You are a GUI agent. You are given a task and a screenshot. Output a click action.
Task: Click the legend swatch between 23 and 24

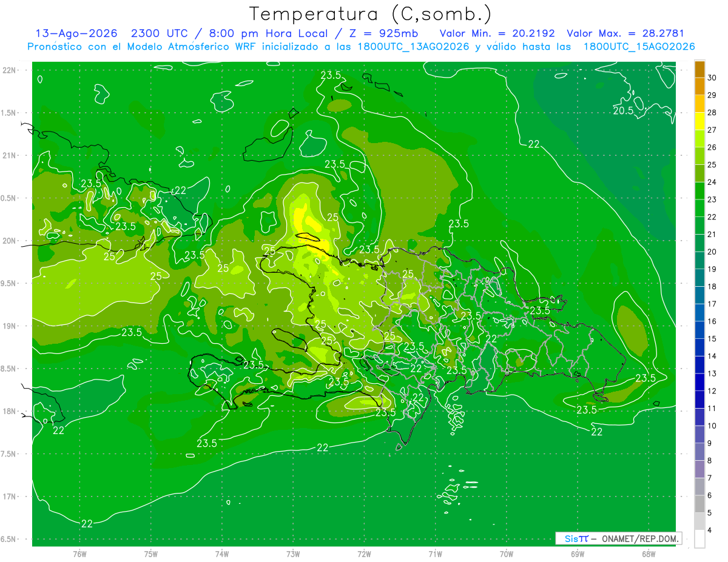(x=699, y=191)
